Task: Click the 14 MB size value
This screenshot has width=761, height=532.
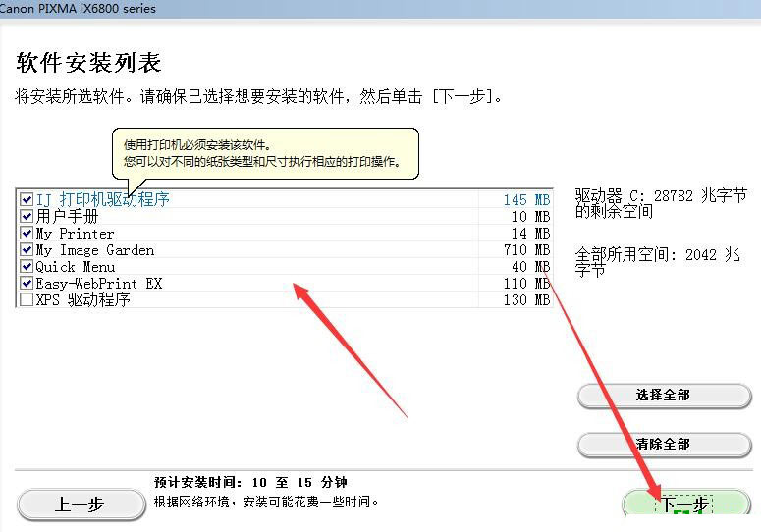Action: [530, 234]
